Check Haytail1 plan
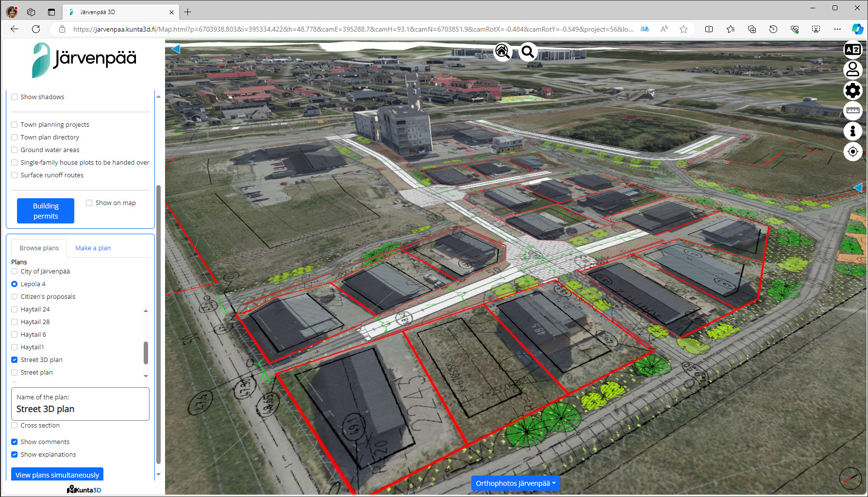 tap(15, 347)
